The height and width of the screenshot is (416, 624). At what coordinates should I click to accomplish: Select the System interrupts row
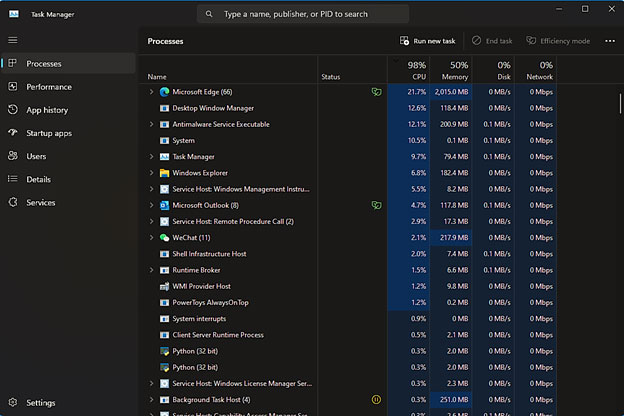[349, 319]
